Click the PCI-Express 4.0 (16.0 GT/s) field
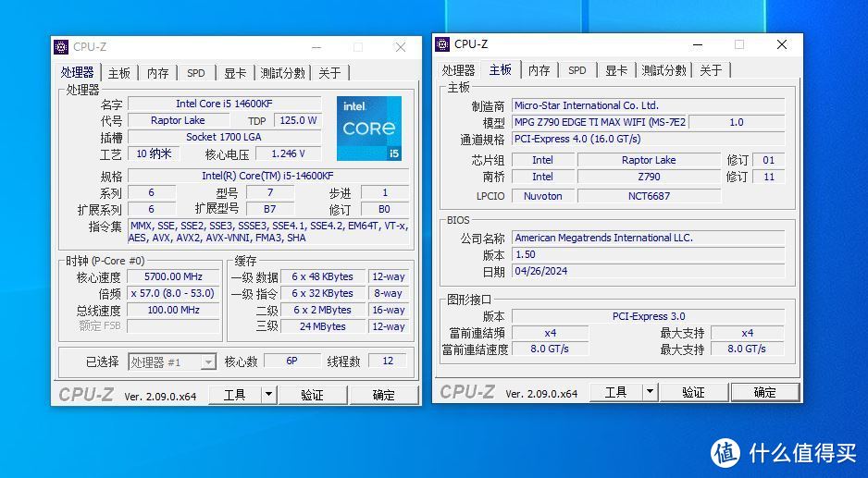This screenshot has height=478, width=868. [x=648, y=139]
